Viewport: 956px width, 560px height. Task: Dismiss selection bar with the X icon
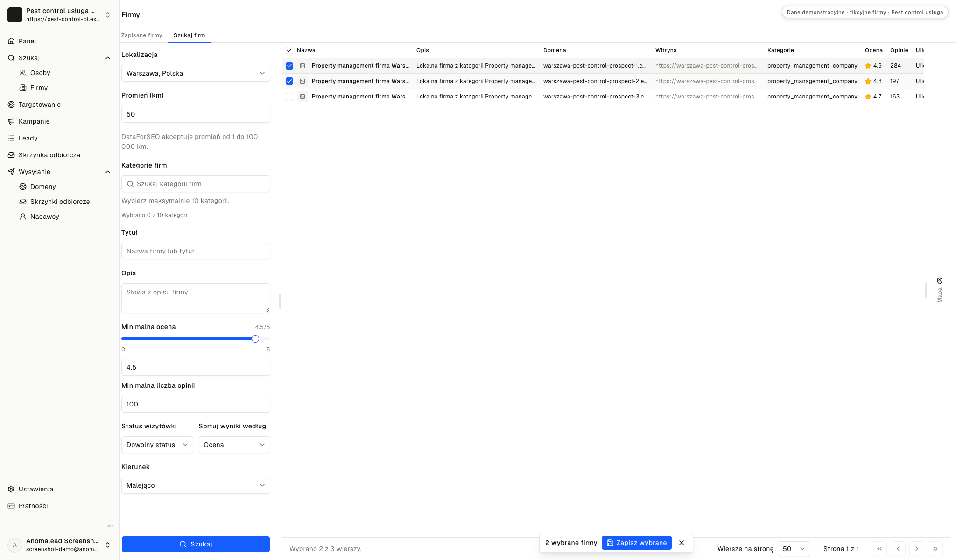[682, 543]
